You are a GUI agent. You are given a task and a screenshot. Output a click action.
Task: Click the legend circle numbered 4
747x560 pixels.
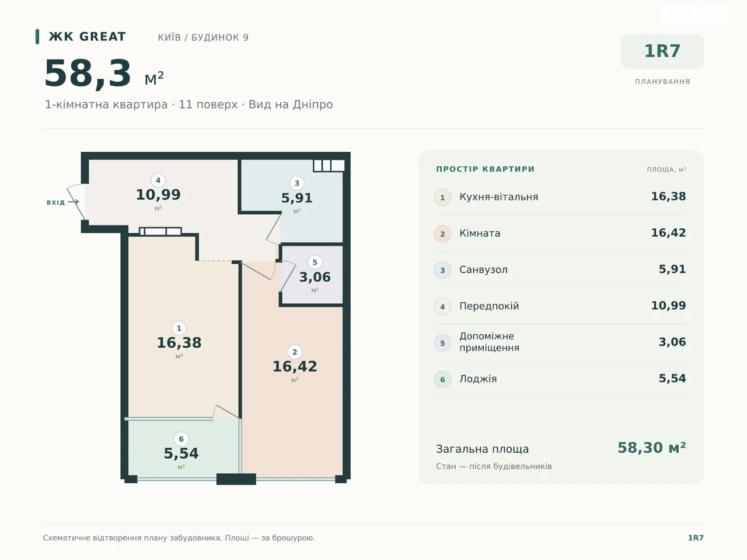point(442,307)
